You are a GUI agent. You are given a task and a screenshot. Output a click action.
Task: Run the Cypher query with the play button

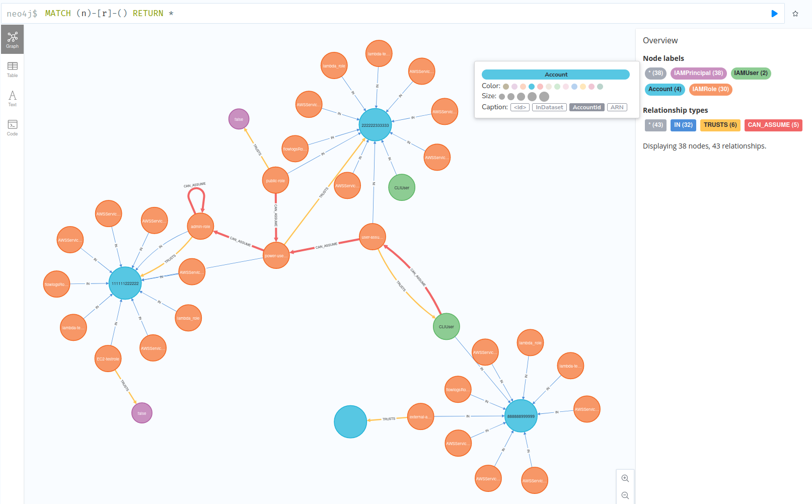[x=774, y=14]
